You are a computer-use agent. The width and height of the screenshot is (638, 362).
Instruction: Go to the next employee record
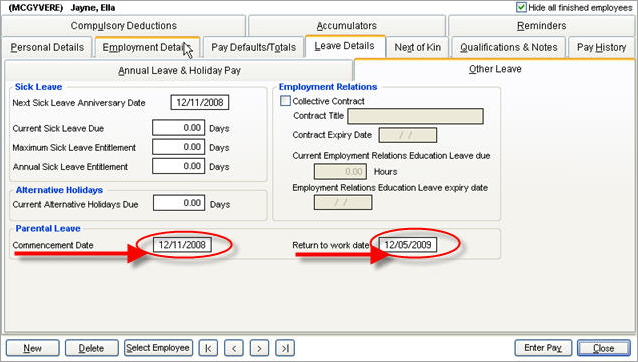pos(259,348)
